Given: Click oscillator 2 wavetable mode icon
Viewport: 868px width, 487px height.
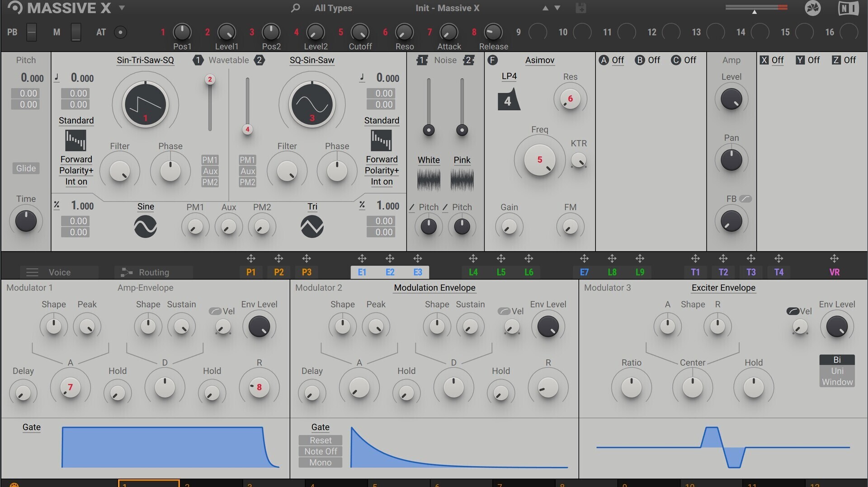Looking at the screenshot, I should pos(381,140).
